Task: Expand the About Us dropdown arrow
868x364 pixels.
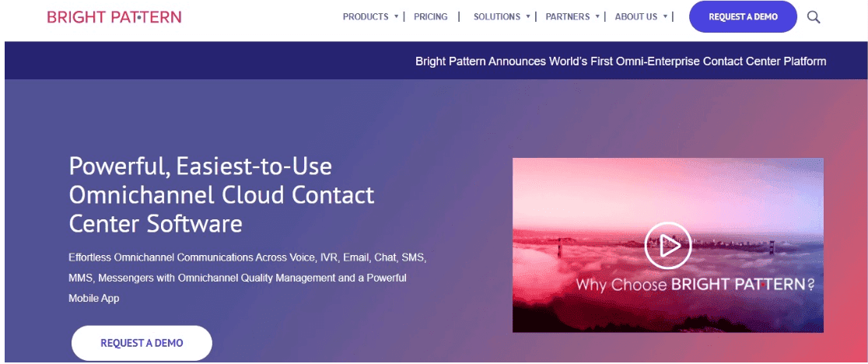Action: click(x=665, y=16)
